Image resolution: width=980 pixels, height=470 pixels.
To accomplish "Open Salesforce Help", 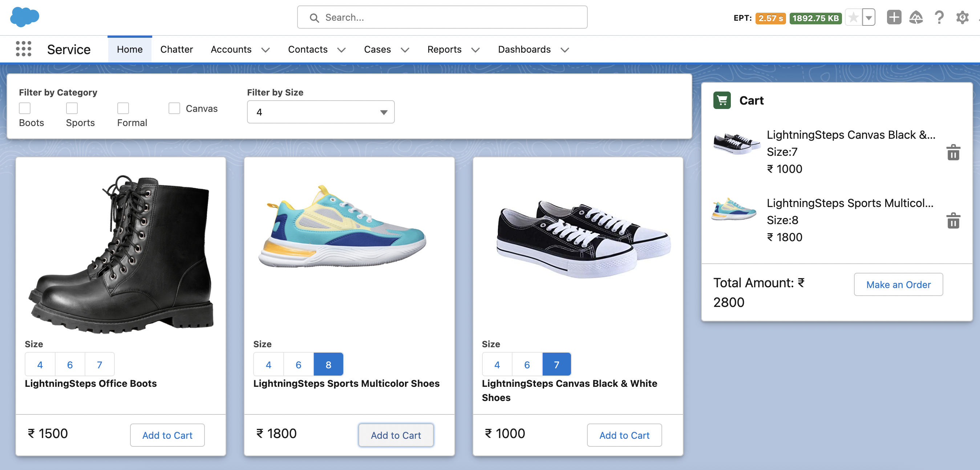I will coord(939,17).
